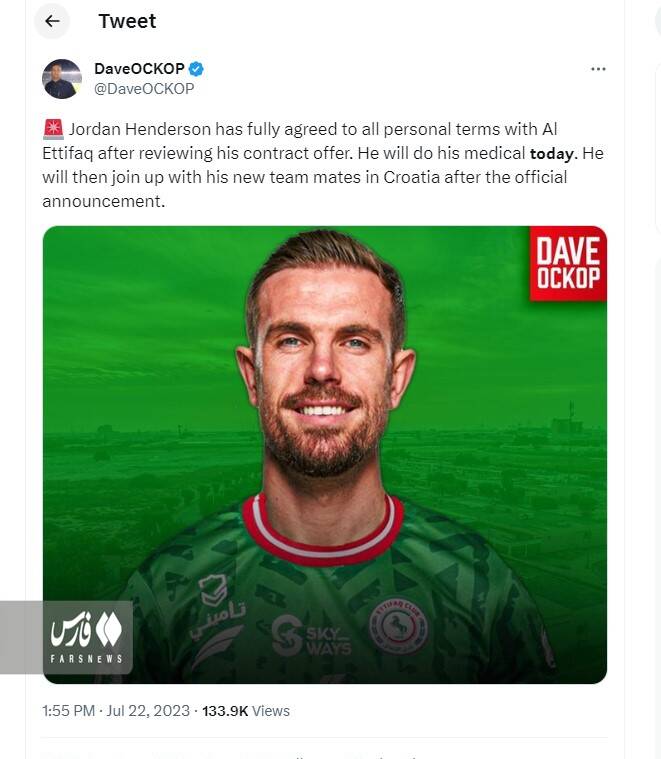The height and width of the screenshot is (759, 661).
Task: Click the red DAVE OCKOP logo
Action: 568,263
